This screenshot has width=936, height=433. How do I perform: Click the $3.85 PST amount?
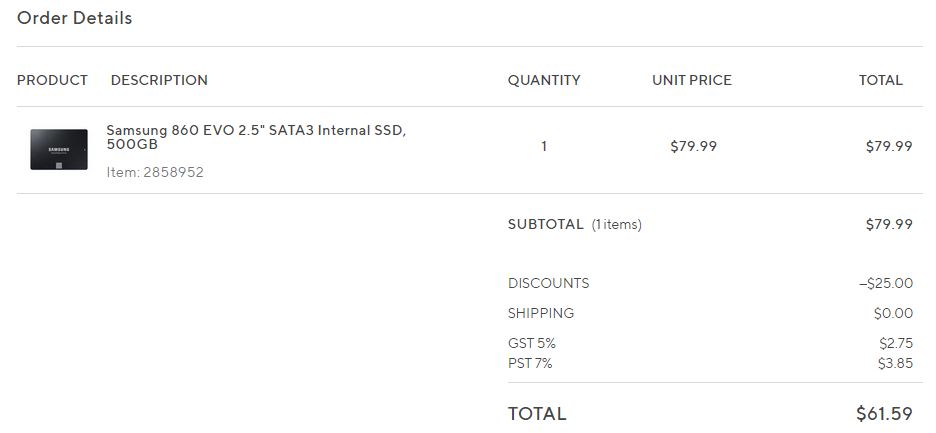point(894,363)
